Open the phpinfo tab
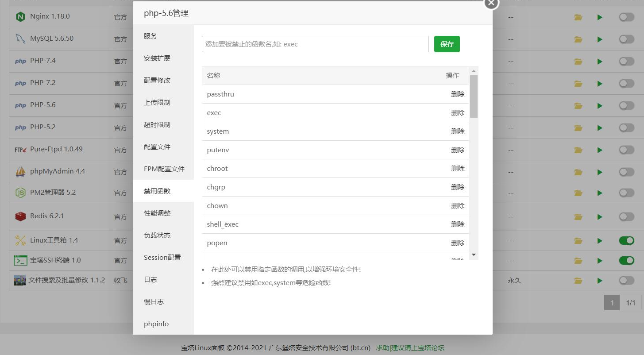 coord(163,324)
